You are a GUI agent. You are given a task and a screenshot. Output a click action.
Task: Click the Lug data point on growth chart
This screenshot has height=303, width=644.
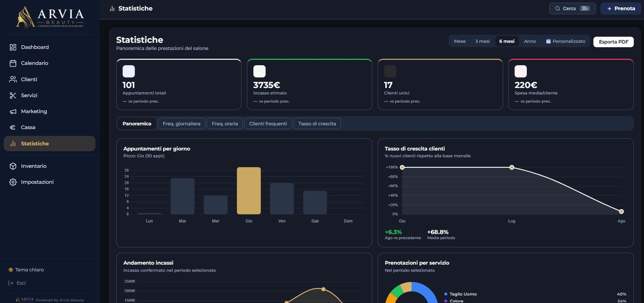coord(512,167)
